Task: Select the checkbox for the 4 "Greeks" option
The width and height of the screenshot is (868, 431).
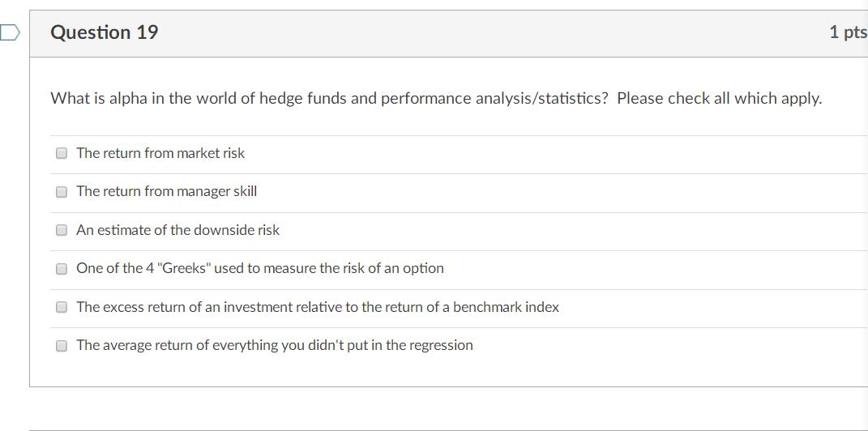Action: (x=62, y=269)
